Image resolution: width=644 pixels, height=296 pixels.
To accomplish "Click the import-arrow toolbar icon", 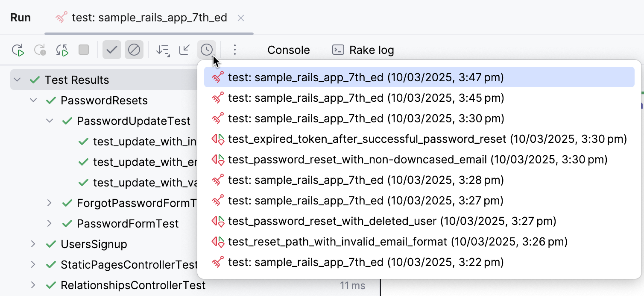I will pyautogui.click(x=184, y=50).
